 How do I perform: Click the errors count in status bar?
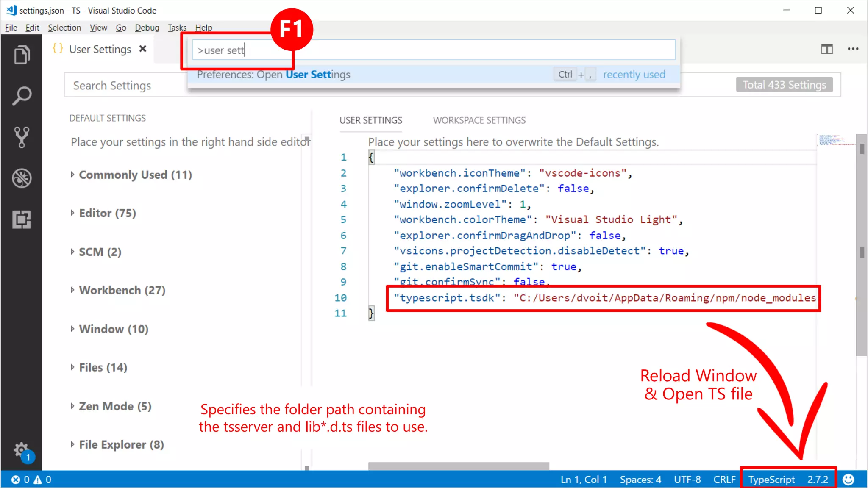20,480
